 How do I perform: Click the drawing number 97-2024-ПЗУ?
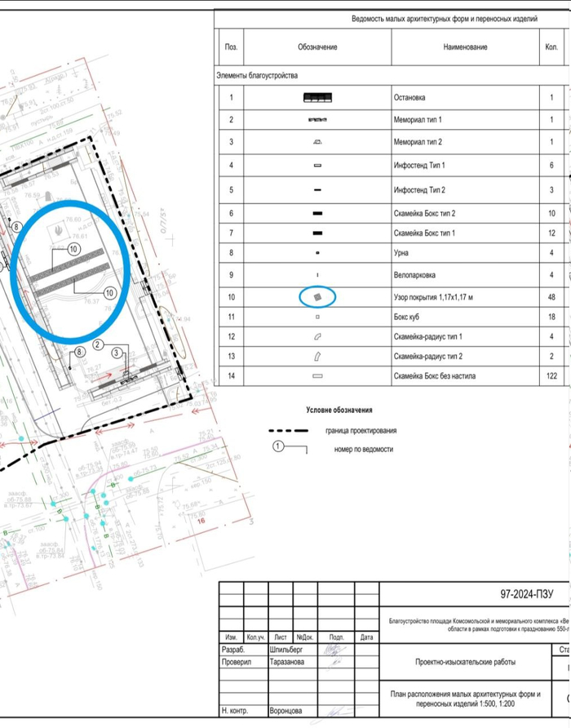(x=526, y=595)
